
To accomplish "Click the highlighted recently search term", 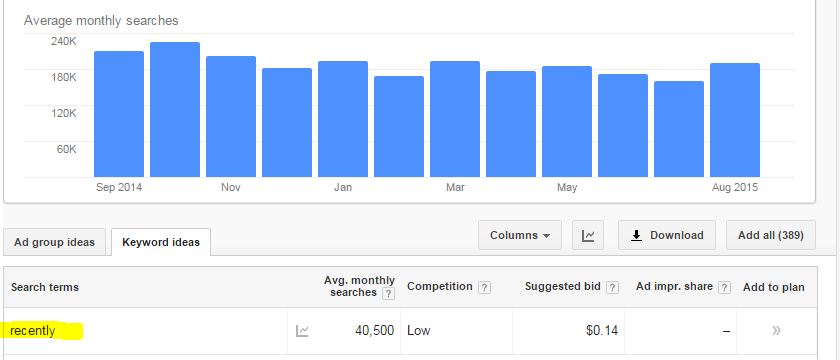I will pyautogui.click(x=33, y=331).
